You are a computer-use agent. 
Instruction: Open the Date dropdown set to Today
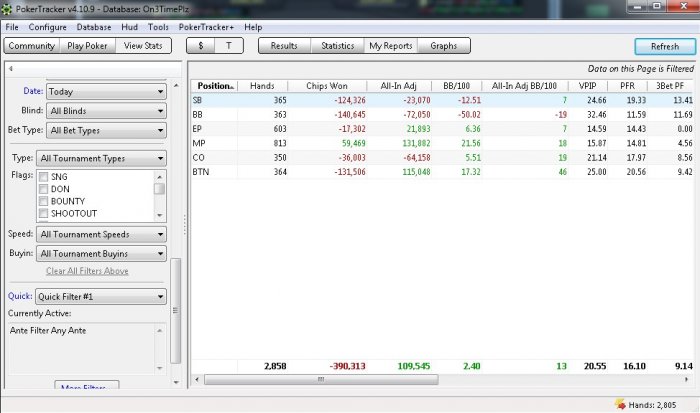point(106,92)
